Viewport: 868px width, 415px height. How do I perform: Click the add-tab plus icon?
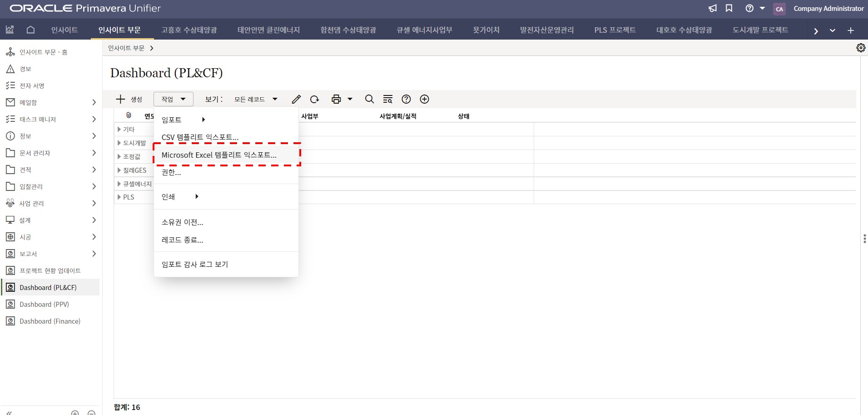coord(850,30)
